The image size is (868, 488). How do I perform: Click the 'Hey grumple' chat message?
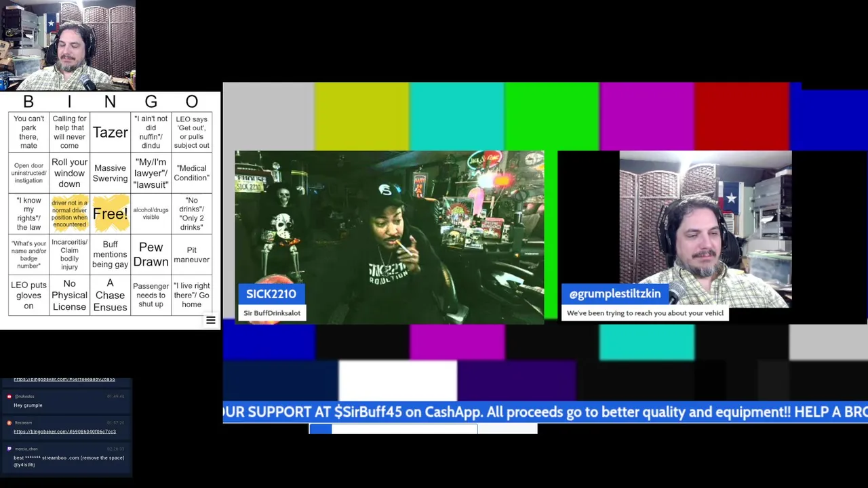[x=28, y=405]
